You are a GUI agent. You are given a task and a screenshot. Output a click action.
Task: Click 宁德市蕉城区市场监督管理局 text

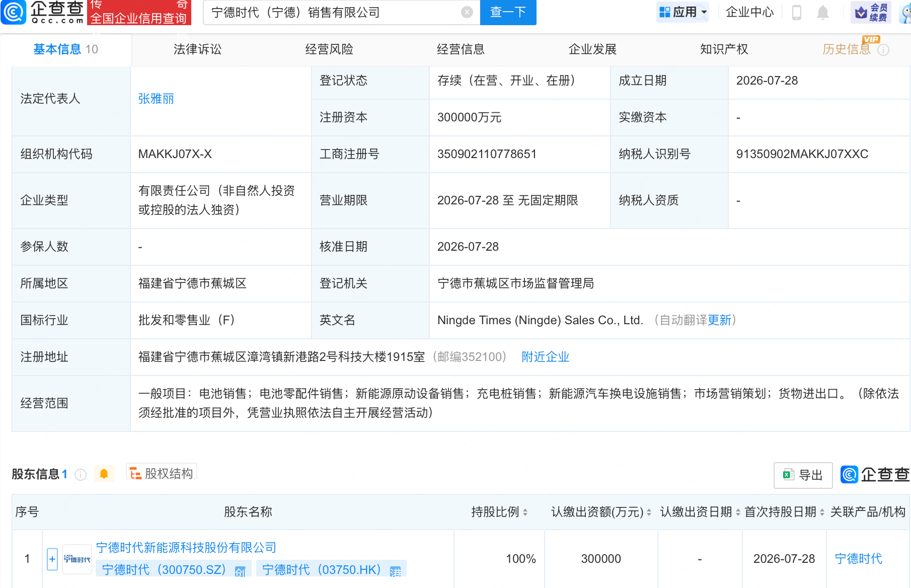tap(515, 283)
